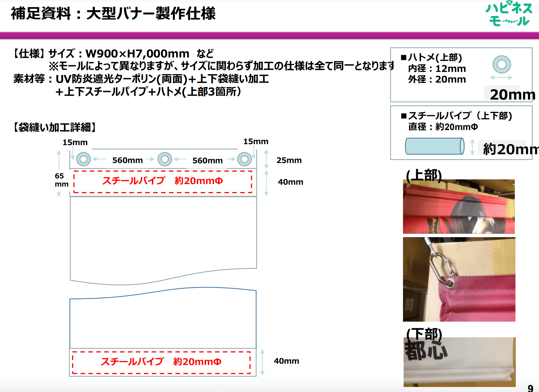Screen dimensions: 539x392
Task: Click the blue steel pipe cylinder illustration
Action: (x=434, y=146)
